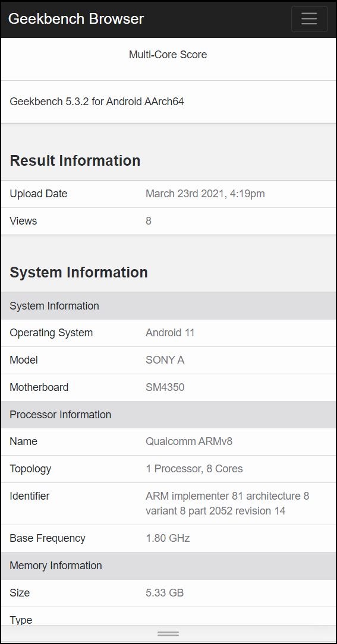Open the hamburger navigation menu
The height and width of the screenshot is (644, 337).
pos(309,19)
